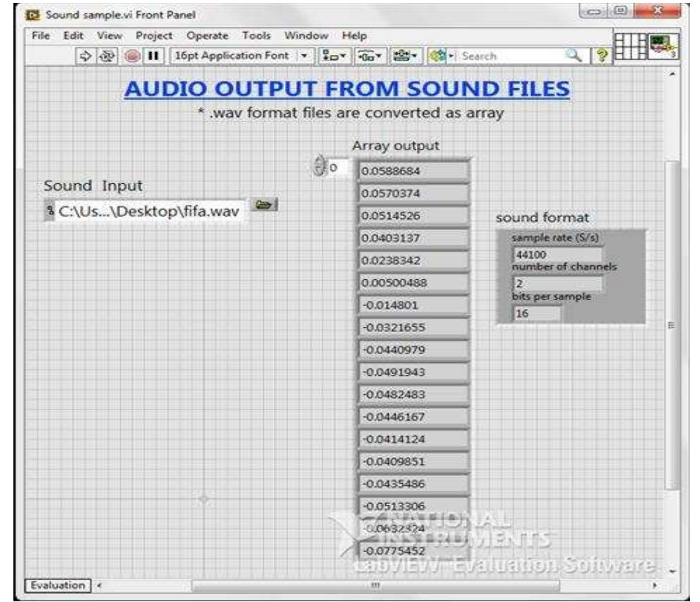This screenshot has height=602, width=700.
Task: Click the vertical scrollbar down arrow
Action: pos(672,571)
